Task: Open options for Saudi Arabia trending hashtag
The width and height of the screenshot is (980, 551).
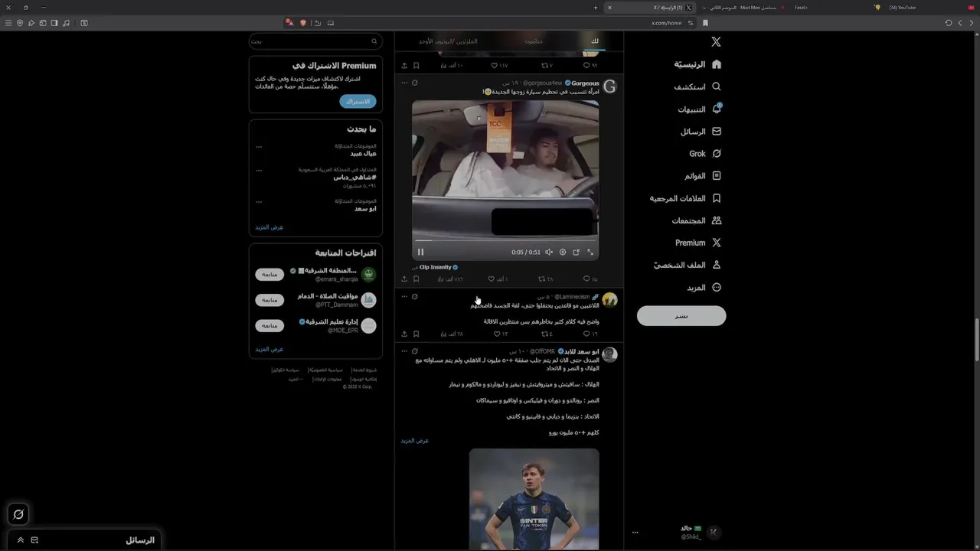Action: [259, 170]
